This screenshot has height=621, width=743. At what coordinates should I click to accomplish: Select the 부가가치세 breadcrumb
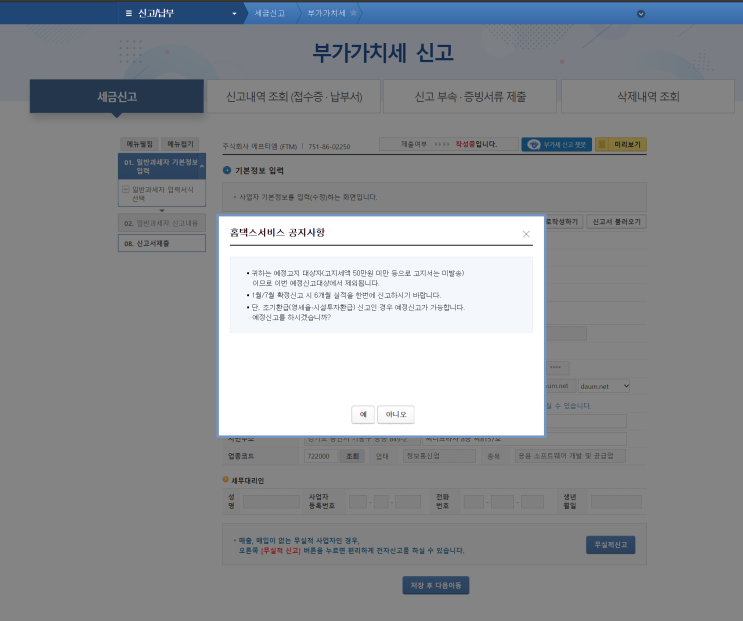tap(326, 13)
